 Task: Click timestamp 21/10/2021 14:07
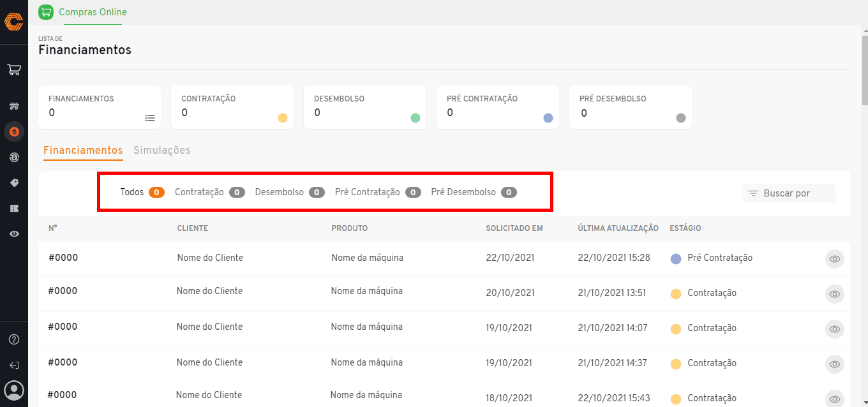click(x=613, y=328)
